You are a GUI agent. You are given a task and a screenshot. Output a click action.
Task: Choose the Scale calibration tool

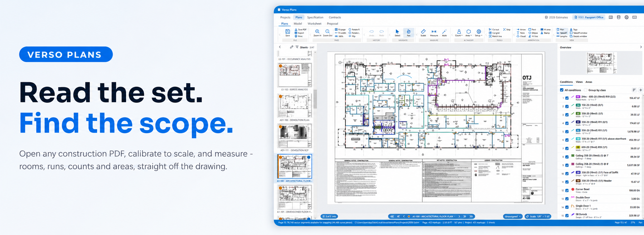(423, 33)
